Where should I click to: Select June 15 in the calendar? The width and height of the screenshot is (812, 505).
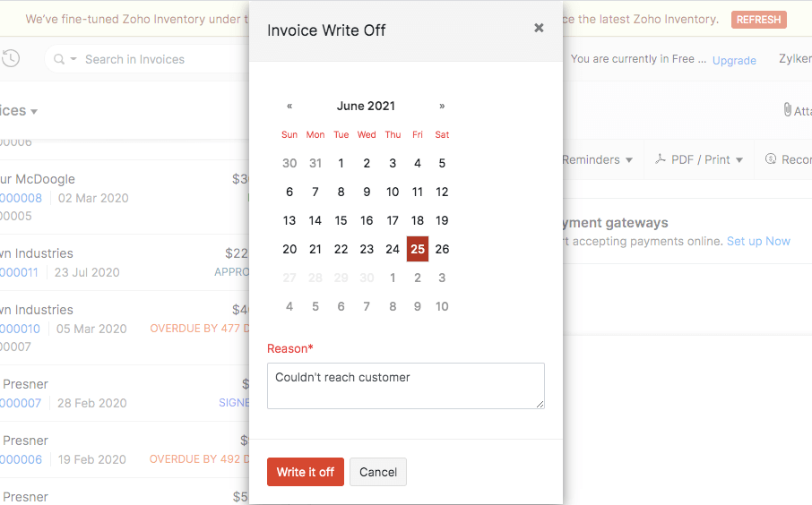[341, 220]
